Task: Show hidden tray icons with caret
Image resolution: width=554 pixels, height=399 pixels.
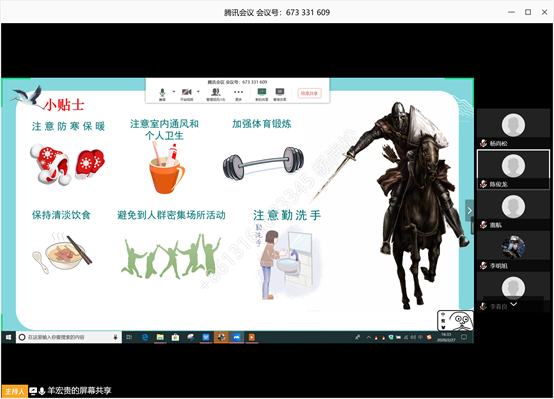Action: point(369,337)
